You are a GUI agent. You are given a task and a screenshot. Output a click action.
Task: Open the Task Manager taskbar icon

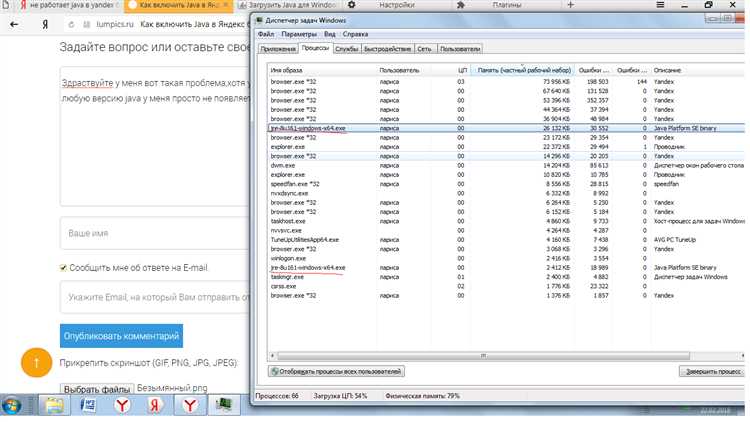pos(223,405)
